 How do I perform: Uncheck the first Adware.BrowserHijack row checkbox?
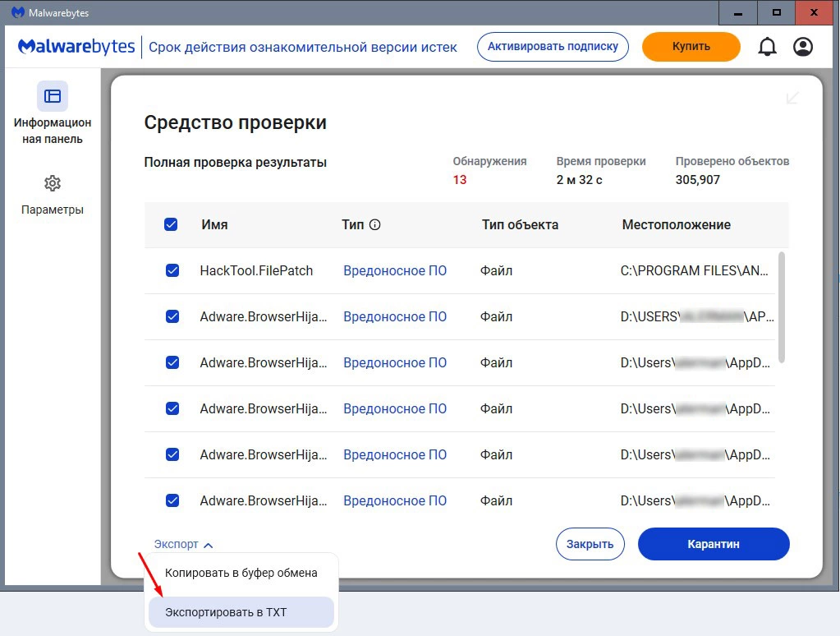point(172,316)
